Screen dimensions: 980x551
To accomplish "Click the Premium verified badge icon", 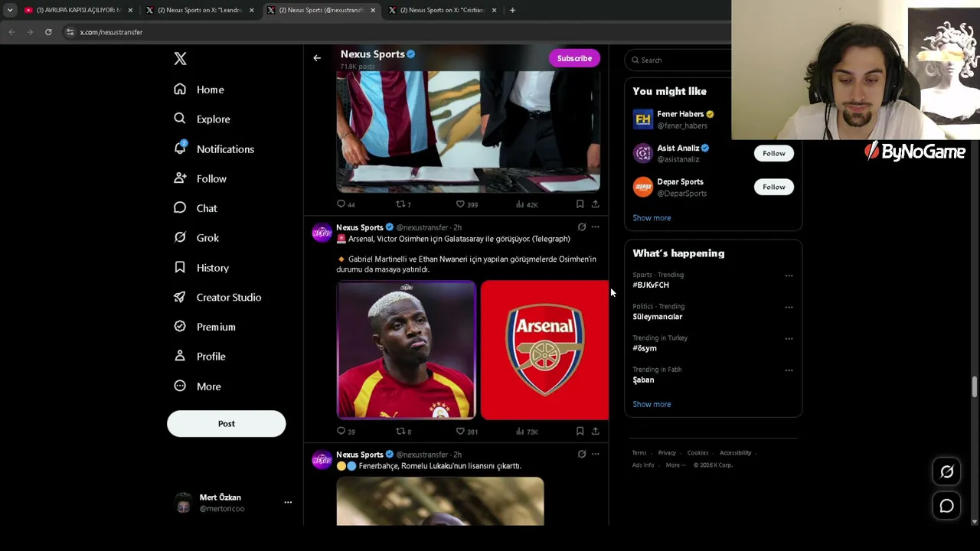I will (180, 327).
